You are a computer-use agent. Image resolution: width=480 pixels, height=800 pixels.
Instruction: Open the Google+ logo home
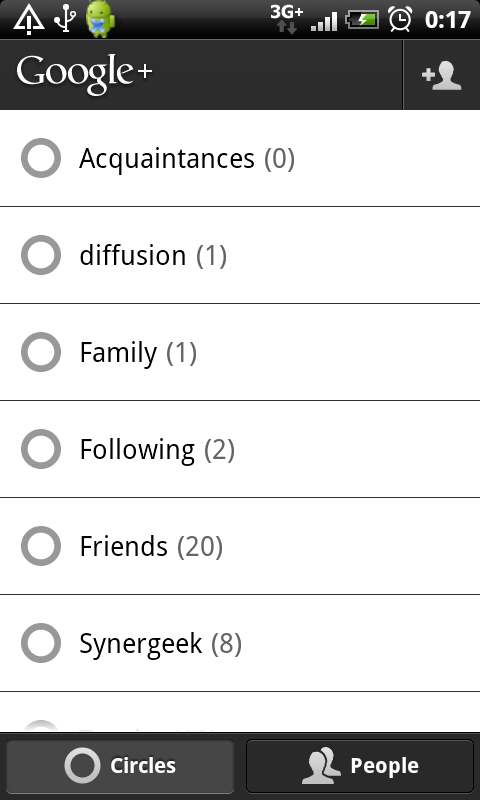point(84,74)
